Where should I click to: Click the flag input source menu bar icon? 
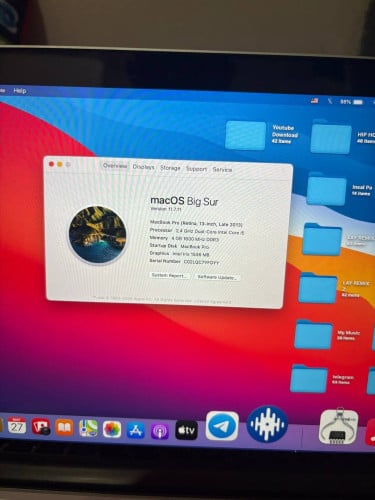click(314, 101)
